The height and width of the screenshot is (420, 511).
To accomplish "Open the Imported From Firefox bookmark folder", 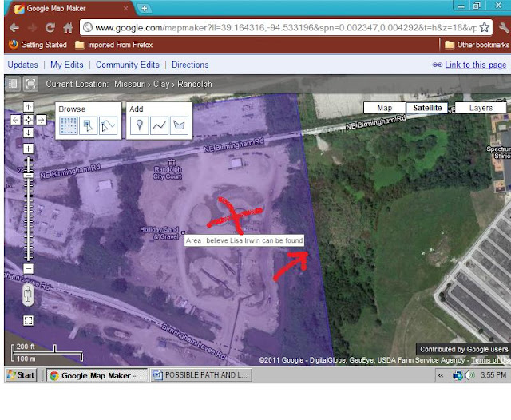I will pos(113,45).
